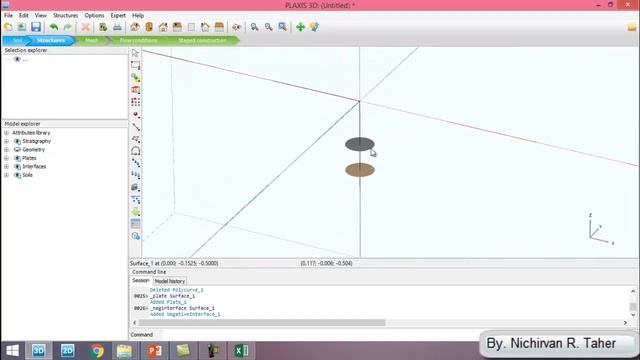Screen dimensions: 640x360
Task: Click the New project icon
Action: pos(8,27)
